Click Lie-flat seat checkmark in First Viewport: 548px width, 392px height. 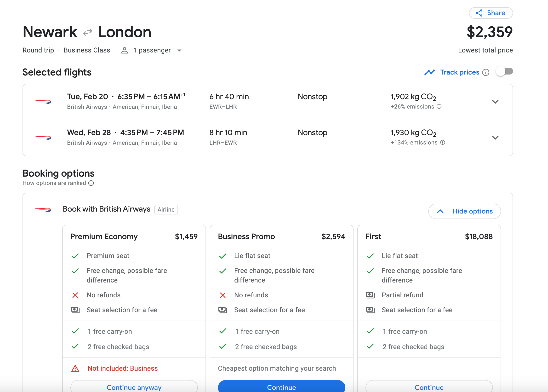pyautogui.click(x=370, y=256)
